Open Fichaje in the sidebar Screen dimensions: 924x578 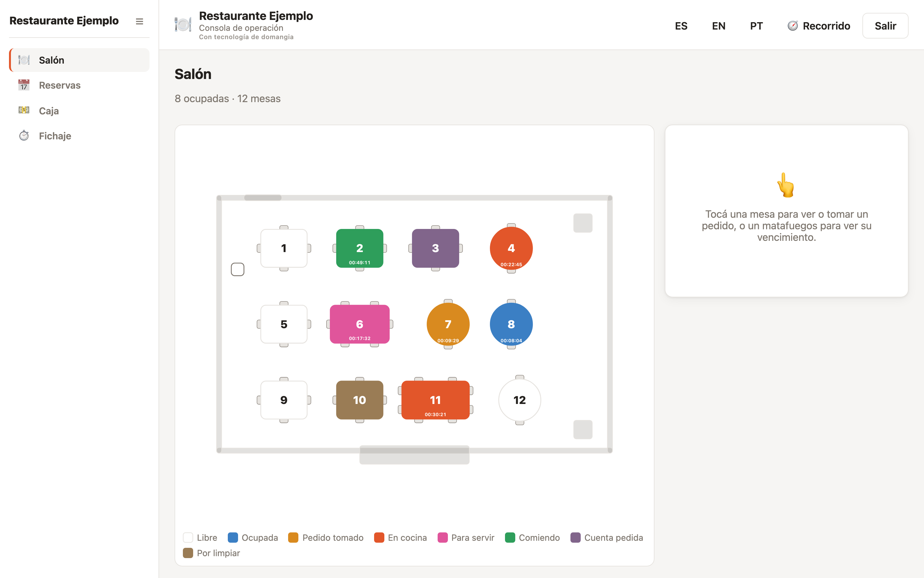[80, 136]
